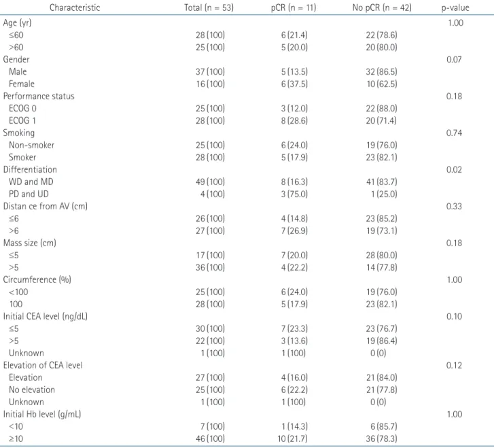Click the '3 (75.0)' pCR value

click(294, 194)
